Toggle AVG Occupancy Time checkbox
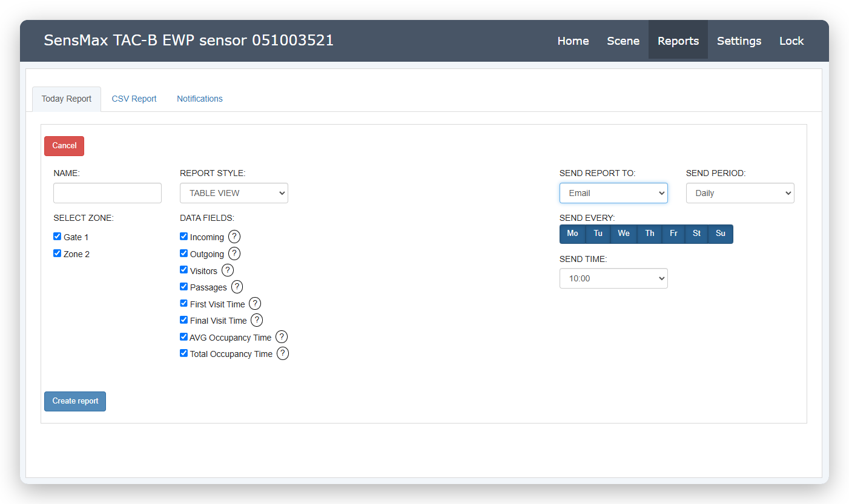 (x=183, y=336)
